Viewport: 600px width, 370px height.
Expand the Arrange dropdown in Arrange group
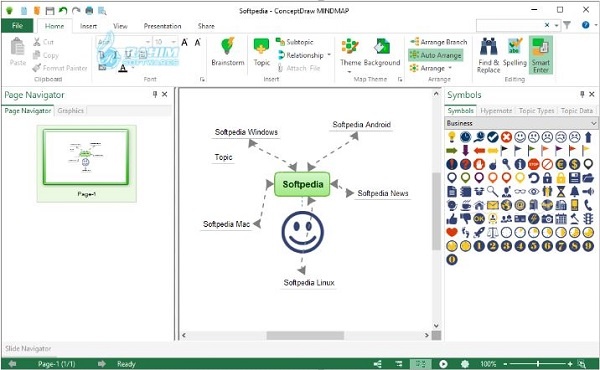[x=450, y=68]
